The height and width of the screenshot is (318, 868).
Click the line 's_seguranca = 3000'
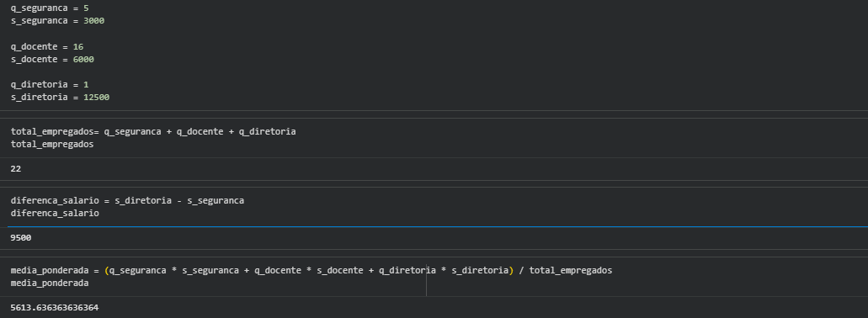[57, 21]
